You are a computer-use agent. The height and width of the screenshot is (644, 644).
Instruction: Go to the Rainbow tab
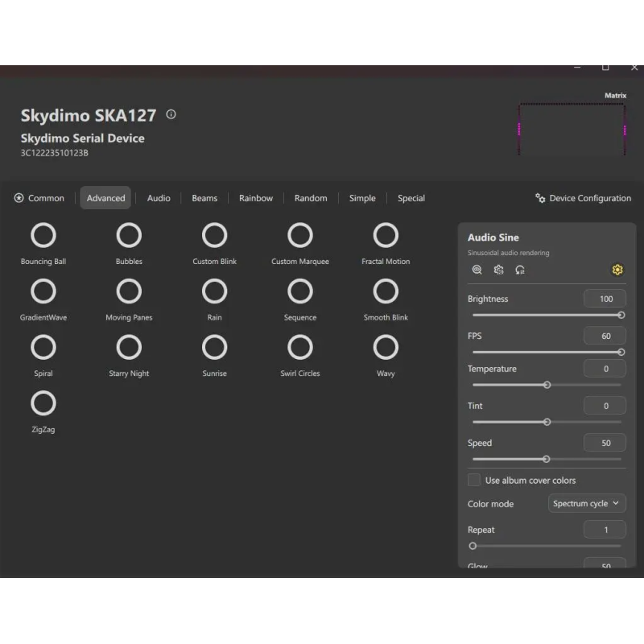pyautogui.click(x=256, y=198)
